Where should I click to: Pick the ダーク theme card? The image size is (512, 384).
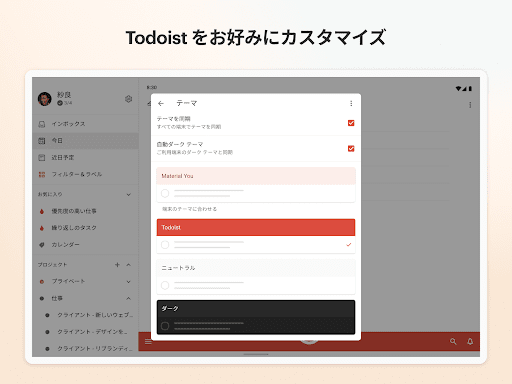pos(256,317)
